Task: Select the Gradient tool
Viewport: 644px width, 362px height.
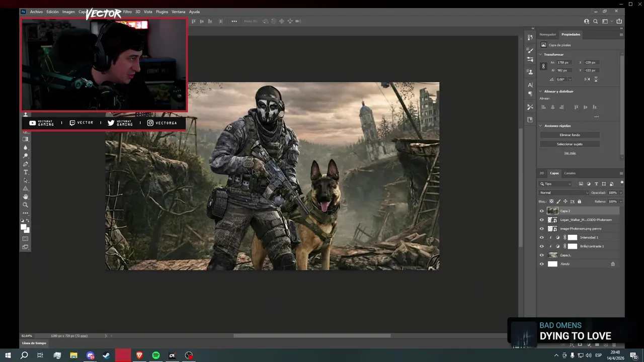Action: (26, 139)
